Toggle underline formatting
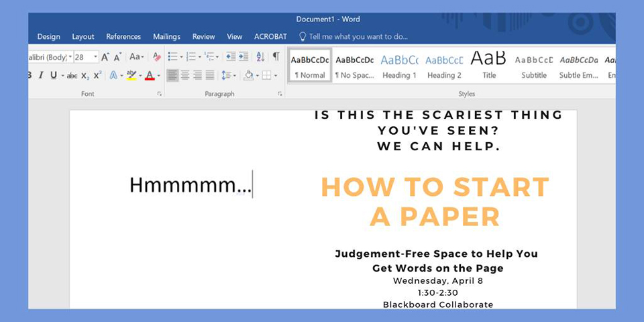 54,76
